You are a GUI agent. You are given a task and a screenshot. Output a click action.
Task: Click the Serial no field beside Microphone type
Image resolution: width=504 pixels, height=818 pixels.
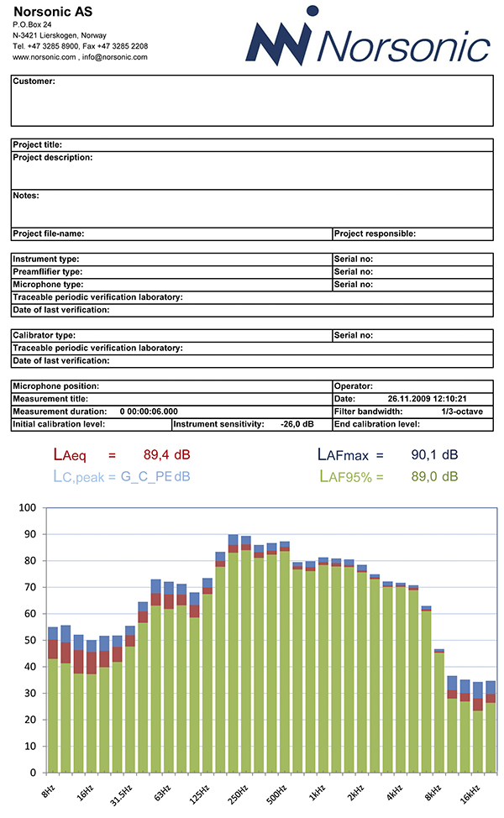pos(413,285)
